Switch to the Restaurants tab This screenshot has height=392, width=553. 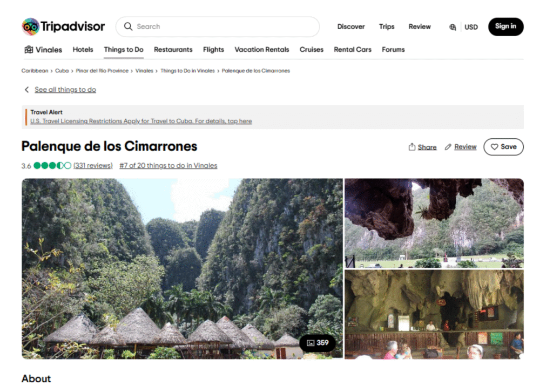173,50
